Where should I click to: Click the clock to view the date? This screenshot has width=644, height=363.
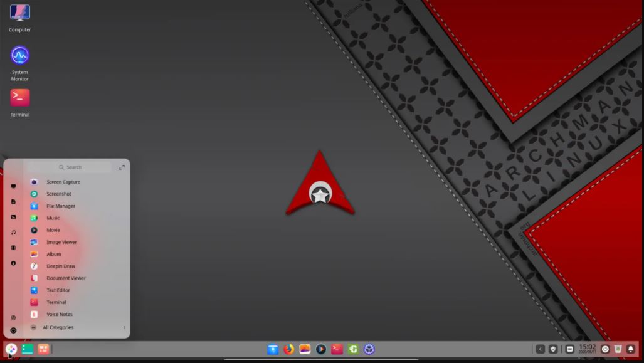tap(587, 349)
